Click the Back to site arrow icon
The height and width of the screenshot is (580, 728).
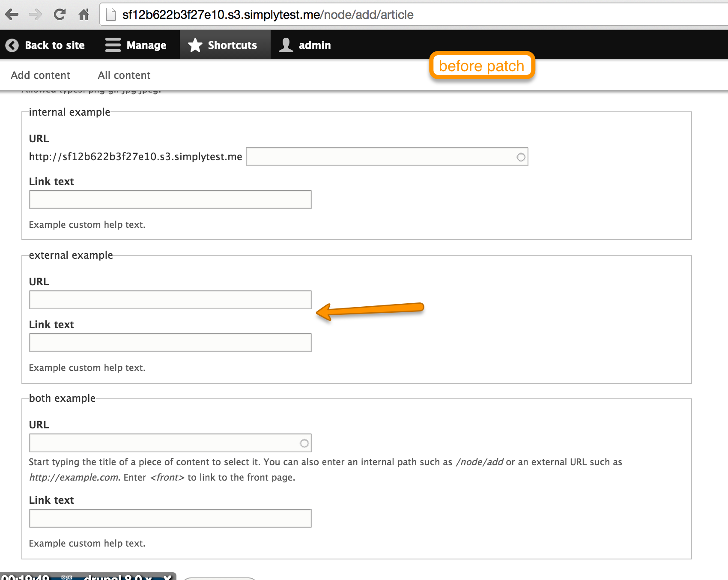[x=12, y=45]
